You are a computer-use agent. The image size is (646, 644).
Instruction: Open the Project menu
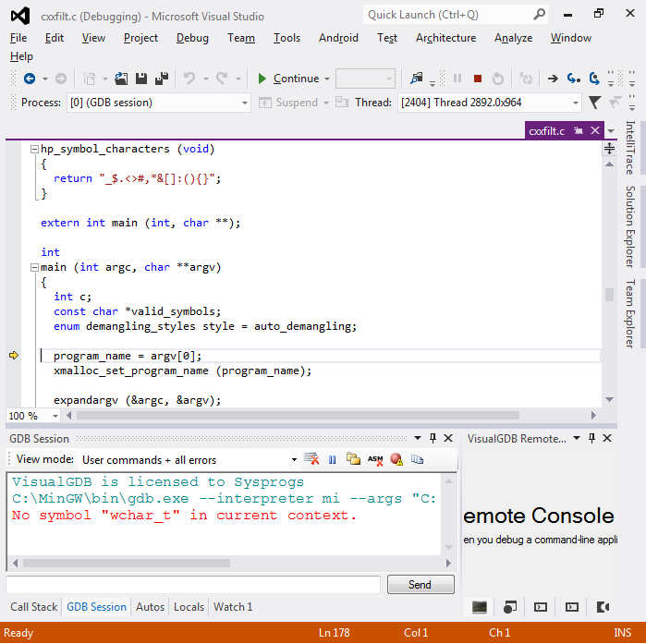coord(140,38)
